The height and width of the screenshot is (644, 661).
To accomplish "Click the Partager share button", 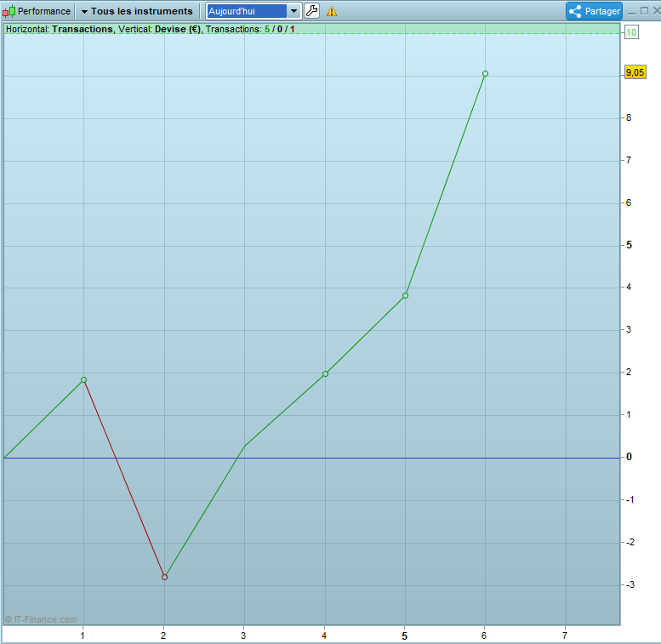I will click(594, 11).
